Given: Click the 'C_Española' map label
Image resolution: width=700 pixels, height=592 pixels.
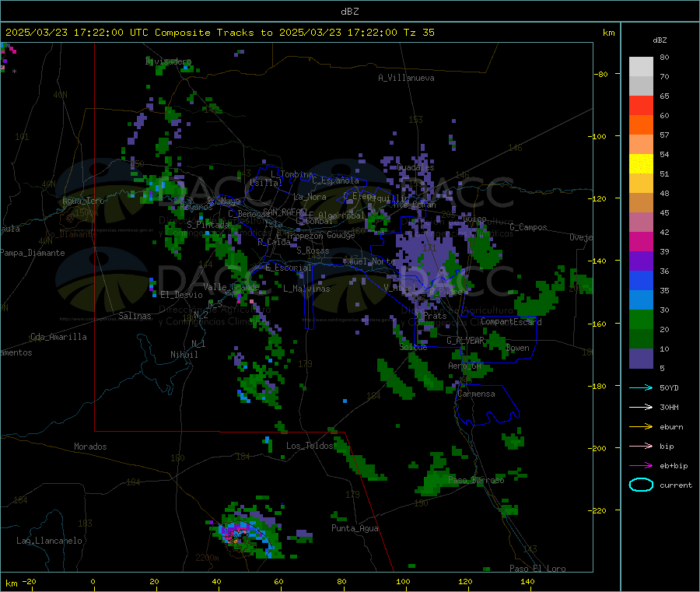Looking at the screenshot, I should (335, 180).
